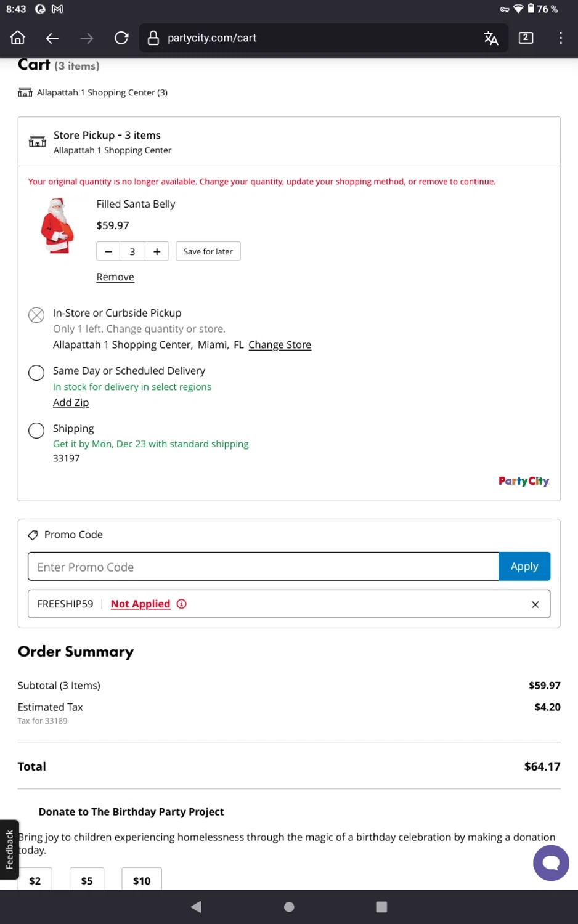Open the page translate icon
The image size is (578, 924).
(x=491, y=38)
